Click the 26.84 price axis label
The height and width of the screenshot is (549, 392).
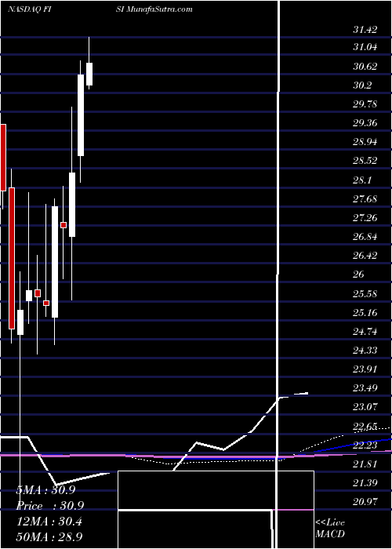click(x=365, y=237)
